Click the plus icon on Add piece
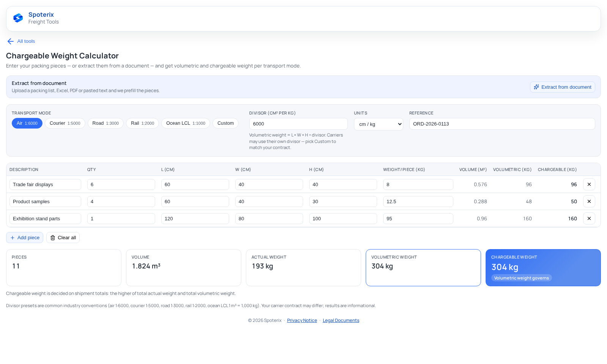 coord(13,238)
